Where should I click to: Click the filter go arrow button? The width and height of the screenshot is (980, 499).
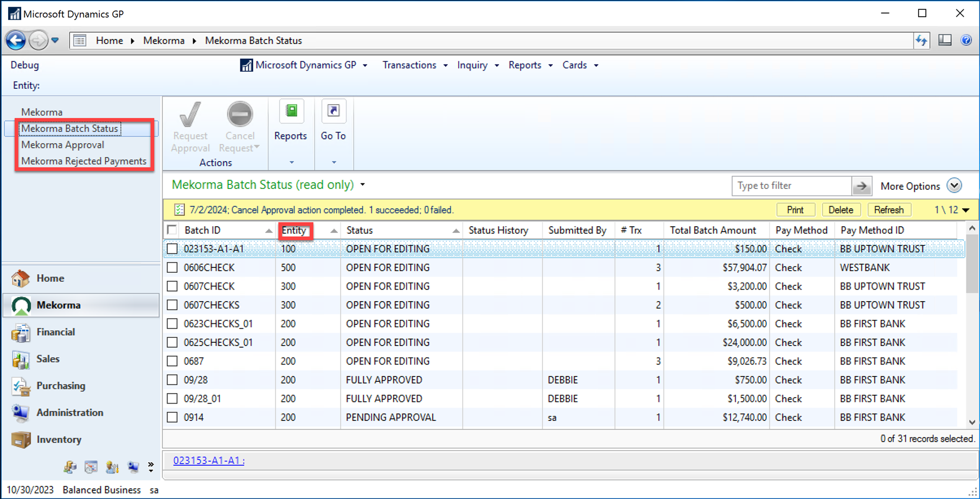point(861,186)
